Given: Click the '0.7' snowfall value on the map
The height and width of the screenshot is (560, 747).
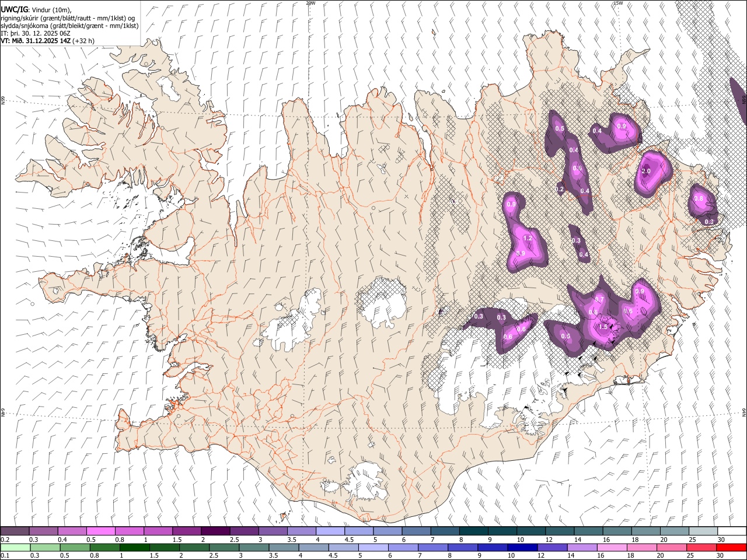Looking at the screenshot, I should 599,299.
